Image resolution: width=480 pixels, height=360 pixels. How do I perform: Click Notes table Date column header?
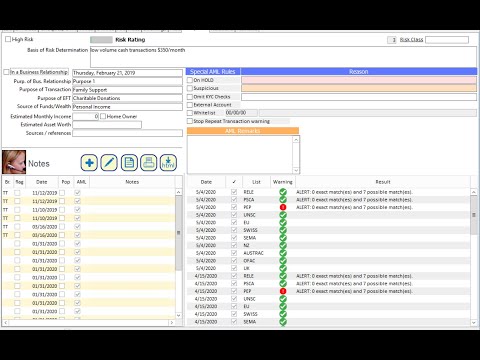pos(42,182)
